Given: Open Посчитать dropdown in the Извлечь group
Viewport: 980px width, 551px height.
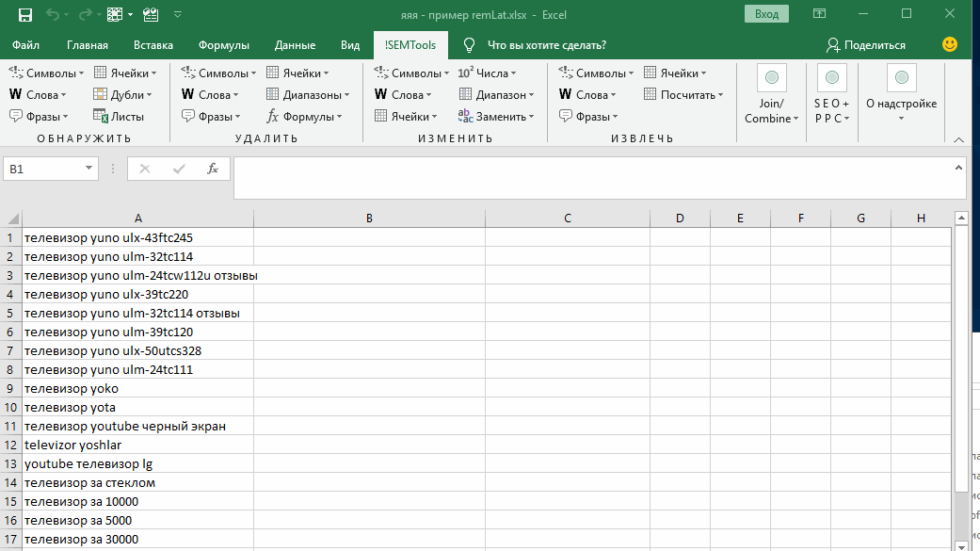Looking at the screenshot, I should point(683,95).
